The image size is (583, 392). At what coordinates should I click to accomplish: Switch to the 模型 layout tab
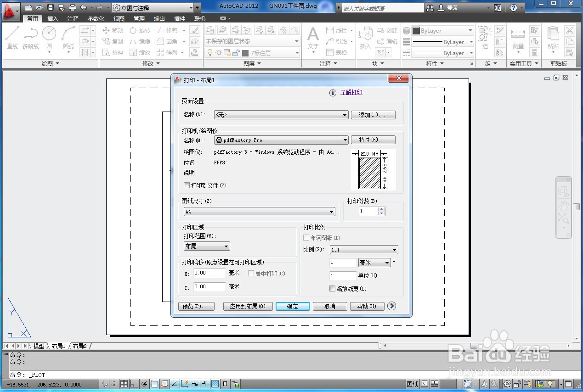(x=39, y=346)
